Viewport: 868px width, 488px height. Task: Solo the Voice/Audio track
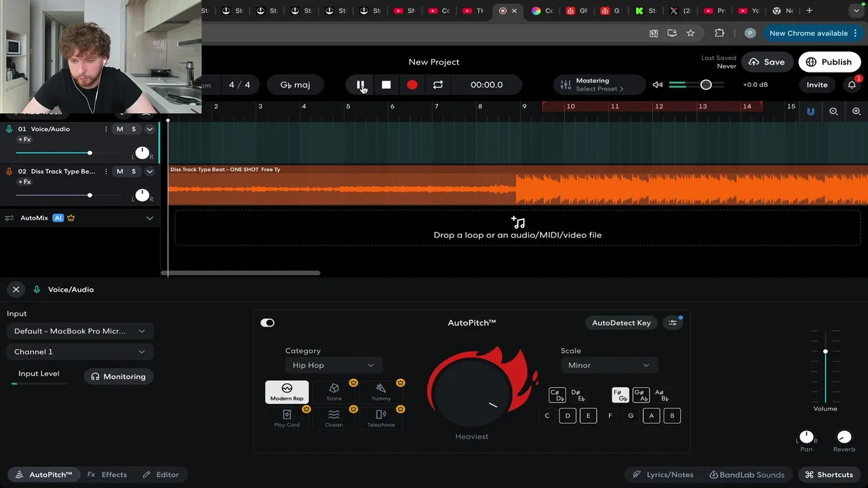pos(134,129)
